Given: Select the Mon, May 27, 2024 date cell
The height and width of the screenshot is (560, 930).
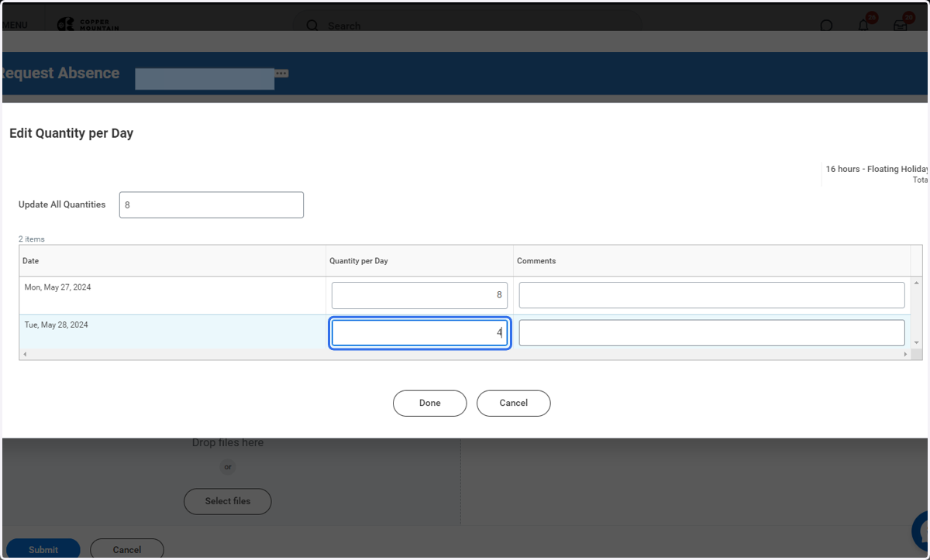Looking at the screenshot, I should coord(172,295).
